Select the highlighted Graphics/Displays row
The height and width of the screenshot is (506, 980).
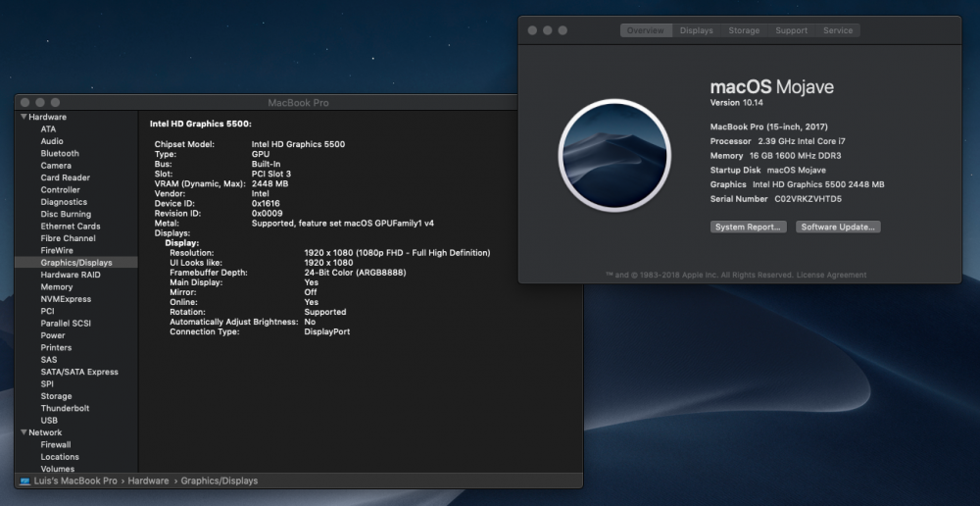(x=76, y=263)
